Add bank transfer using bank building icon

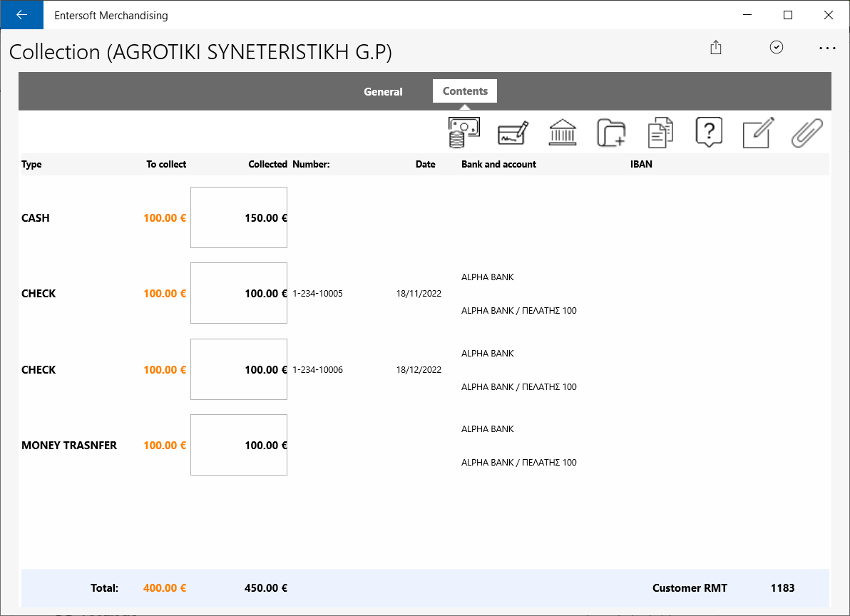(x=563, y=133)
